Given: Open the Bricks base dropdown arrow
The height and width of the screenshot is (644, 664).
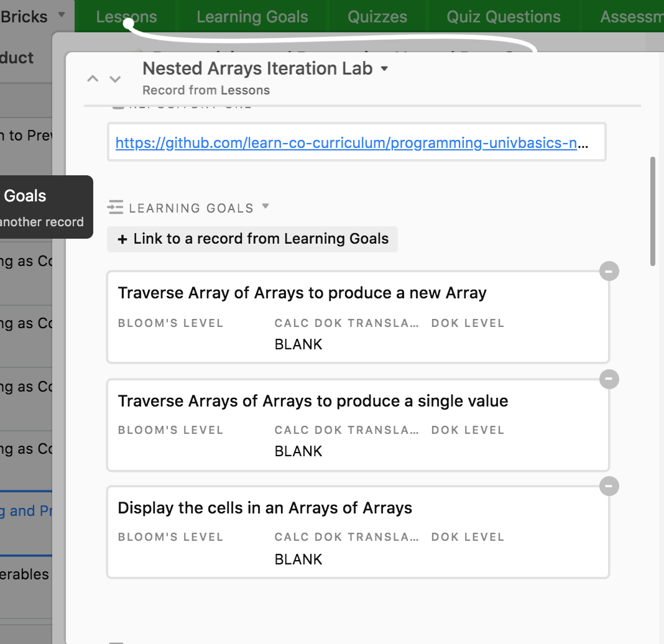Looking at the screenshot, I should point(61,15).
